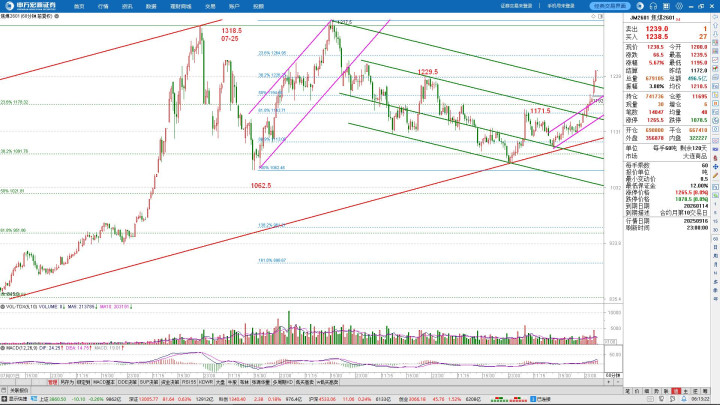Click the grid layout icon in title bar
This screenshot has height=405, width=720.
pyautogui.click(x=666, y=6)
